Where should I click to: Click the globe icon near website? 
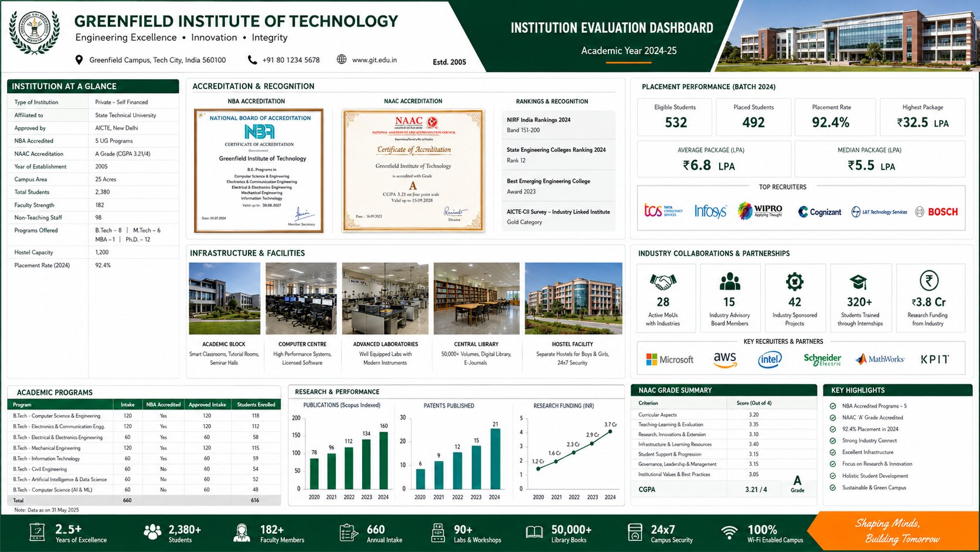pos(342,59)
